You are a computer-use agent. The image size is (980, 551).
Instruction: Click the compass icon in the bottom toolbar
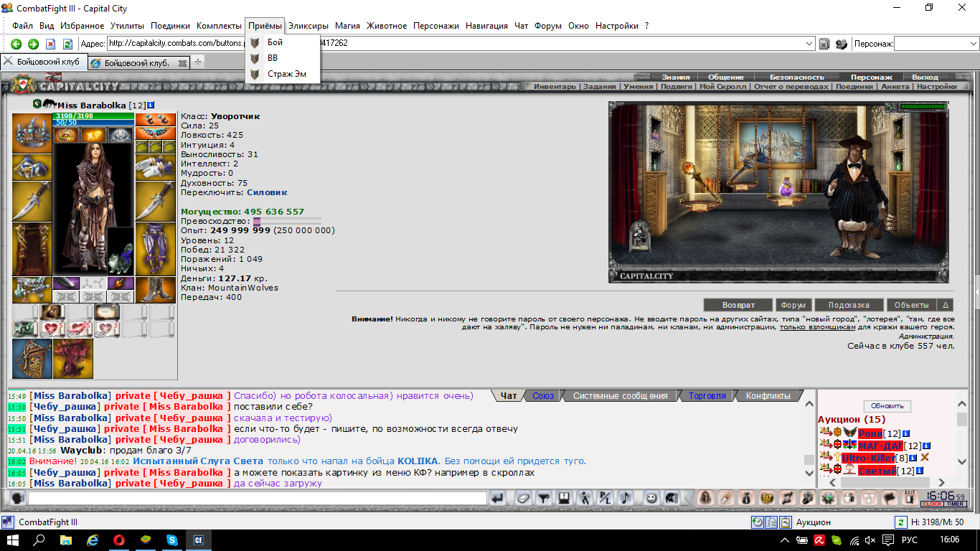click(x=725, y=498)
